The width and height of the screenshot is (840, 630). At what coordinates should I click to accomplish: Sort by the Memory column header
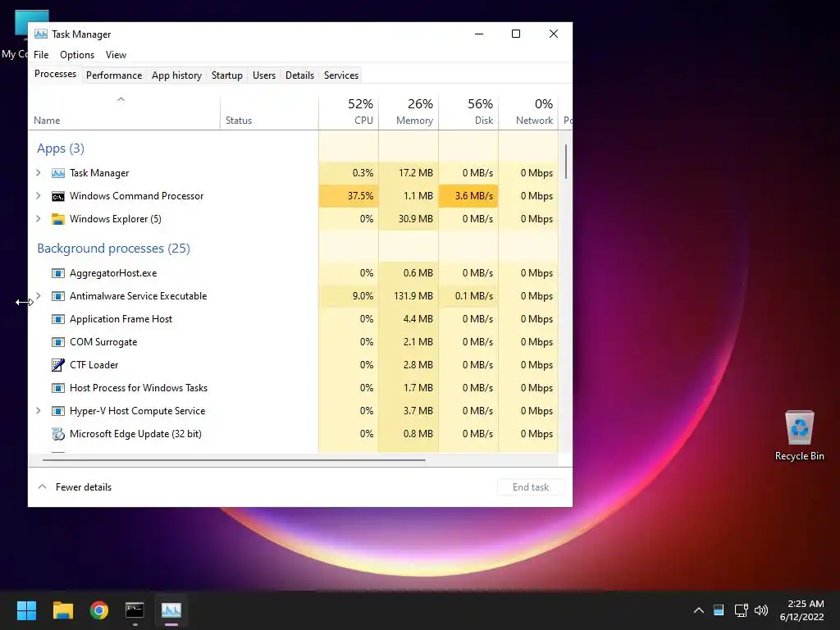tap(409, 113)
